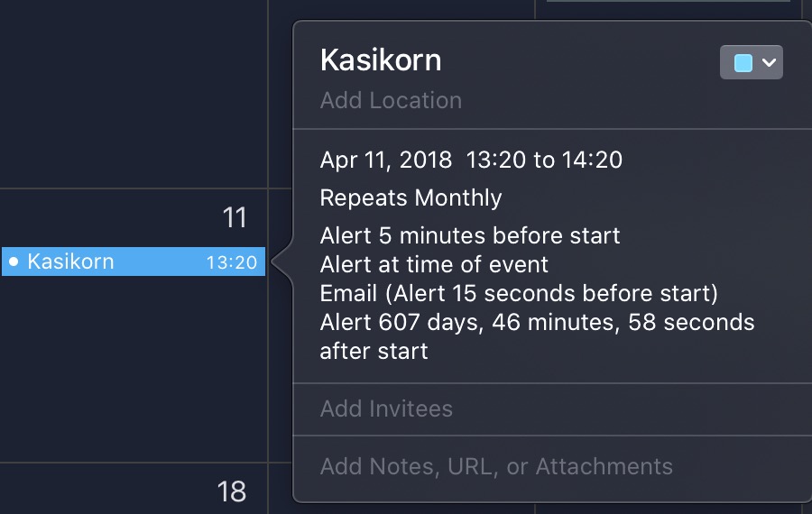Select day 18 in the calendar
Screen dimensions: 812x514
point(232,491)
